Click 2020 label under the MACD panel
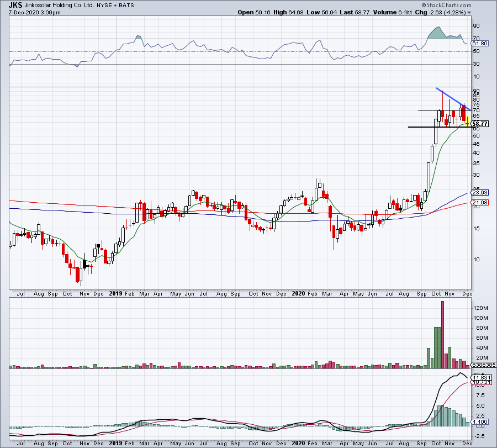The width and height of the screenshot is (497, 448). click(x=298, y=443)
